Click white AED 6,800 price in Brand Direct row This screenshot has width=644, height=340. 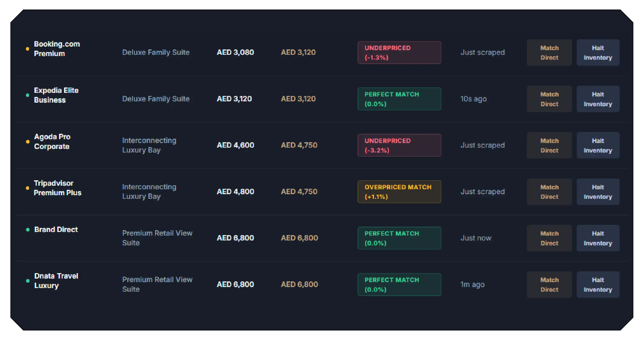point(235,238)
